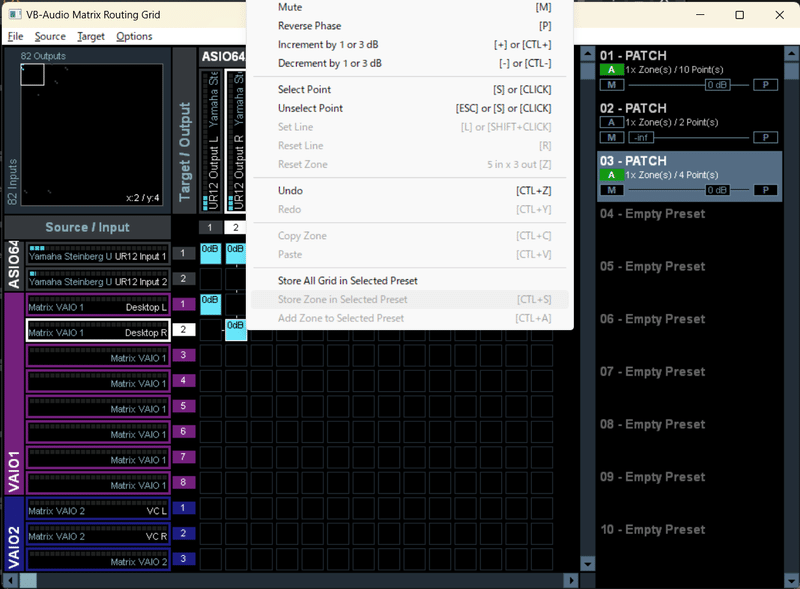Select Matrix VAIO 1 Desktop L source
This screenshot has width=800, height=589.
click(98, 305)
